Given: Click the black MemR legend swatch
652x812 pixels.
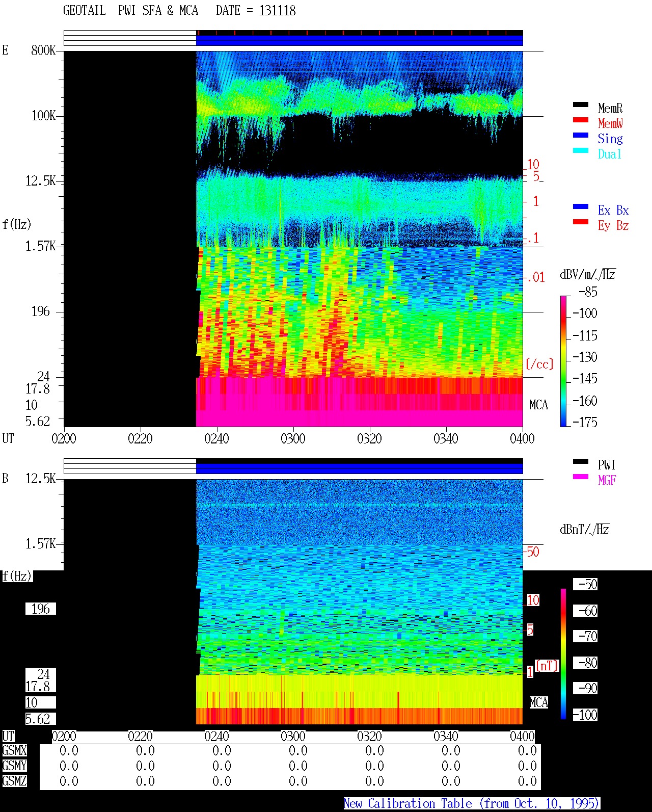Looking at the screenshot, I should coord(581,104).
